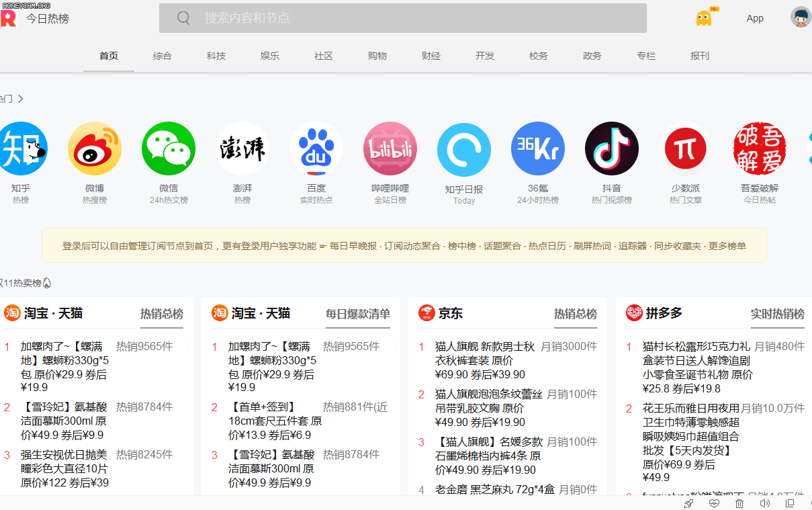Open the 实时热销榜 link on 拼多多 card

point(778,314)
